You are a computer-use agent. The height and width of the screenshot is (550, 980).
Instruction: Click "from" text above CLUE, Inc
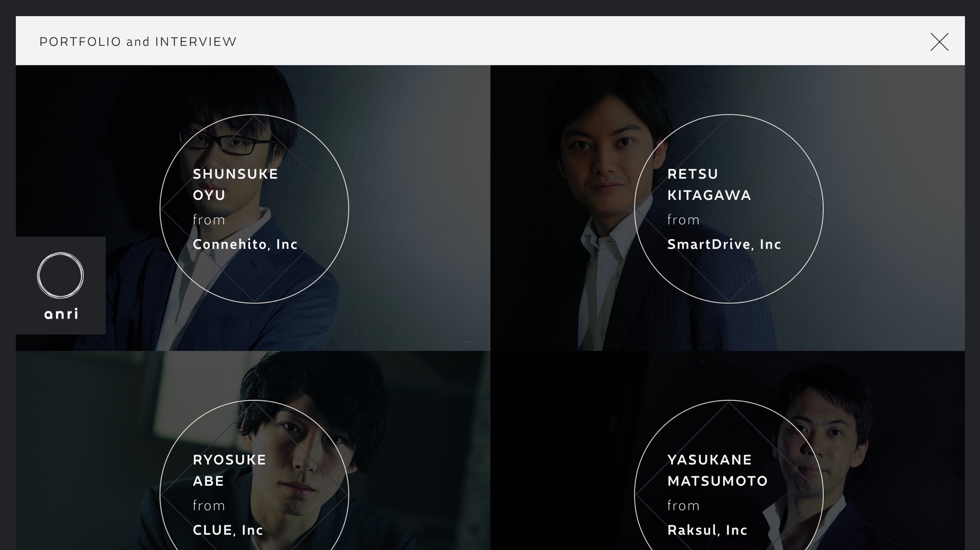209,506
